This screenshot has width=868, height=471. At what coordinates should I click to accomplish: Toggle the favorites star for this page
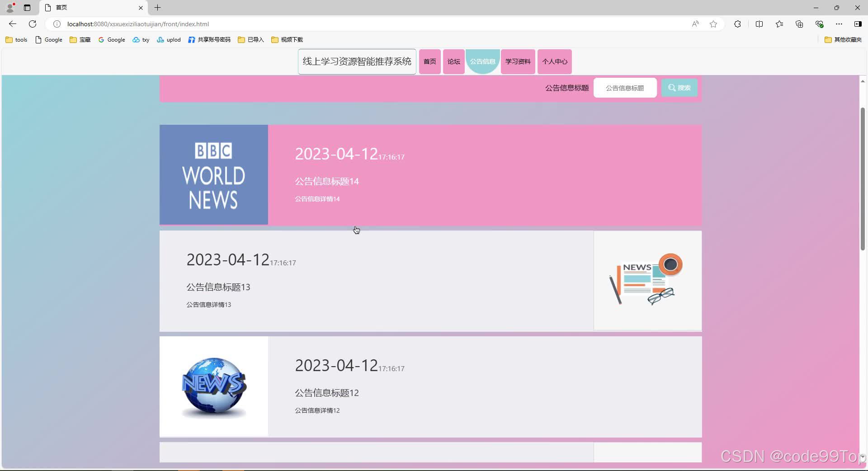click(714, 24)
